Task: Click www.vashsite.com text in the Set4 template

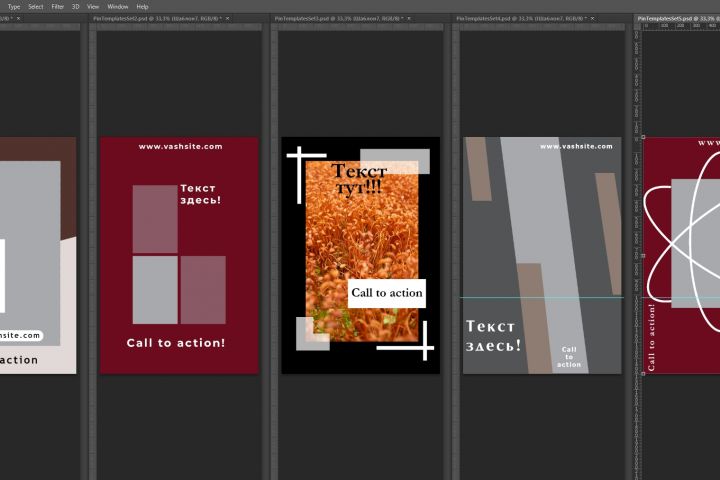Action: tap(576, 147)
